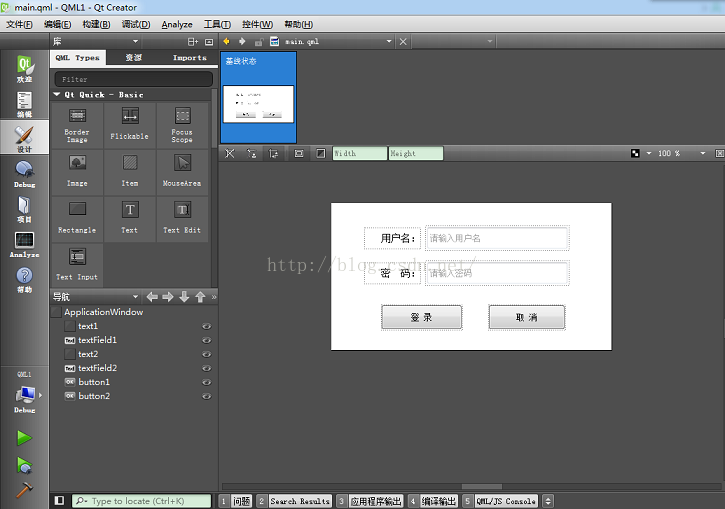725x509 pixels.
Task: Open the 问题 issues pane
Action: point(235,501)
